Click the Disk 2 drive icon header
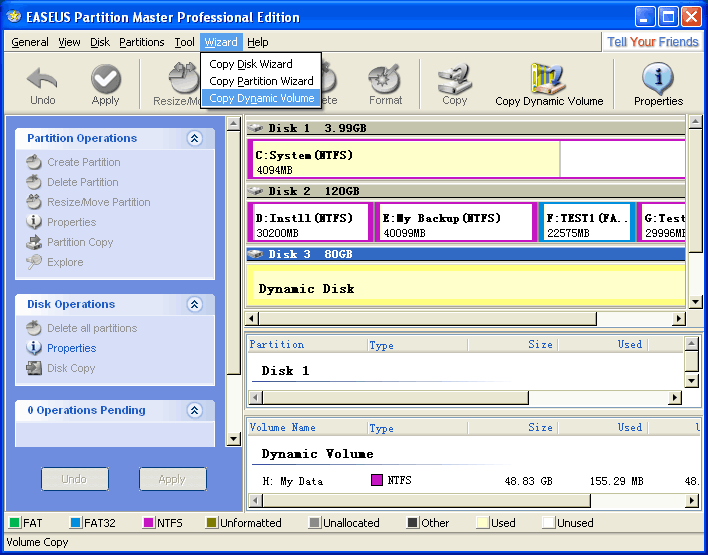The height and width of the screenshot is (555, 708). (x=255, y=191)
